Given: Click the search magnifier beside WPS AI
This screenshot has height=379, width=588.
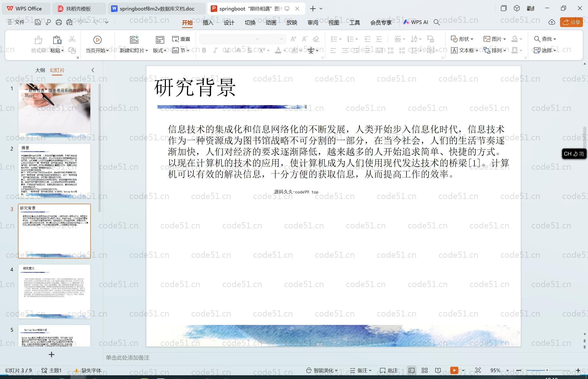Looking at the screenshot, I should [437, 22].
